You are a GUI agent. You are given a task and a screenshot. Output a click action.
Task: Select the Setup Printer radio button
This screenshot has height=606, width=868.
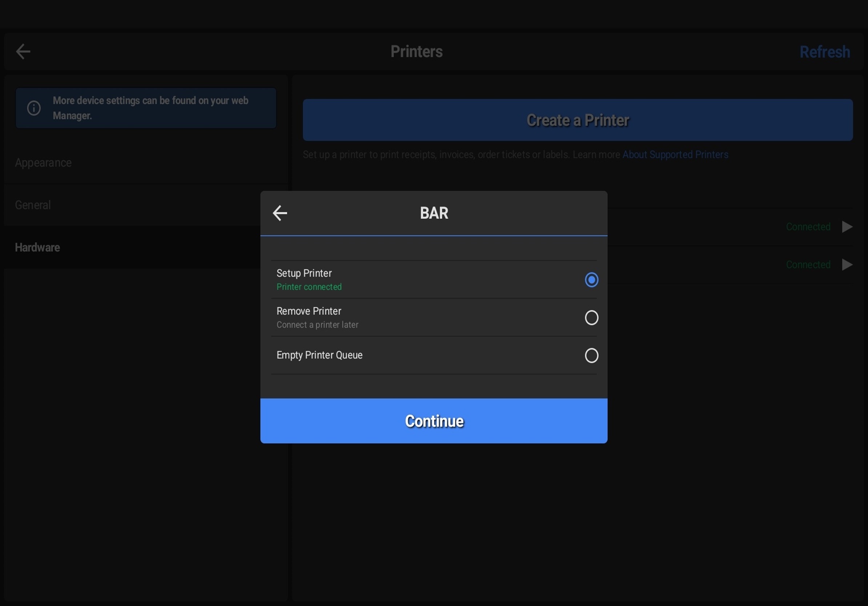pos(591,280)
